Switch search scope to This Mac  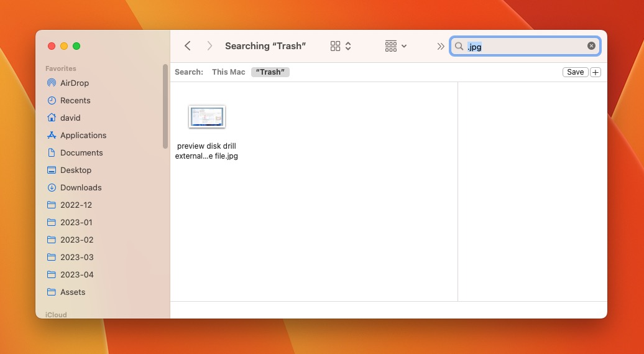(x=228, y=72)
